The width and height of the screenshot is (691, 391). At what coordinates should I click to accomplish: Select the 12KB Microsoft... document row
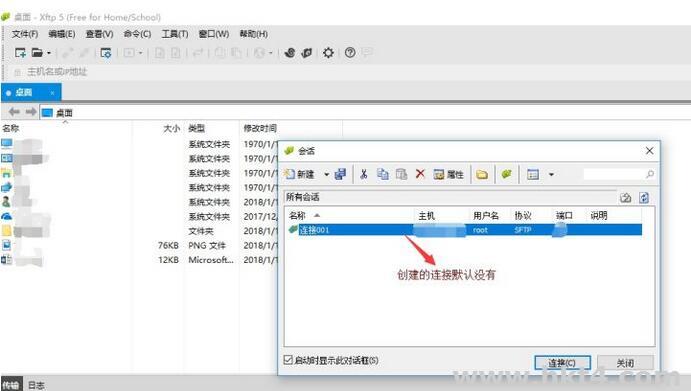140,260
